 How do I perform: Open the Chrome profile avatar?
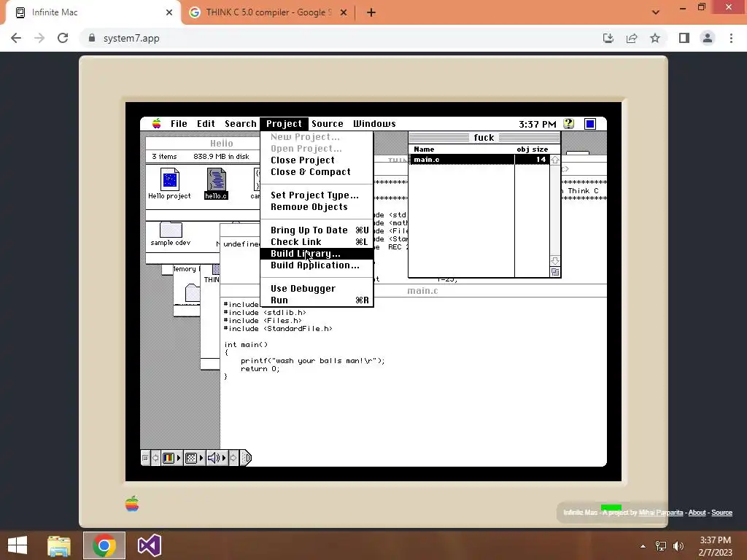tap(708, 38)
